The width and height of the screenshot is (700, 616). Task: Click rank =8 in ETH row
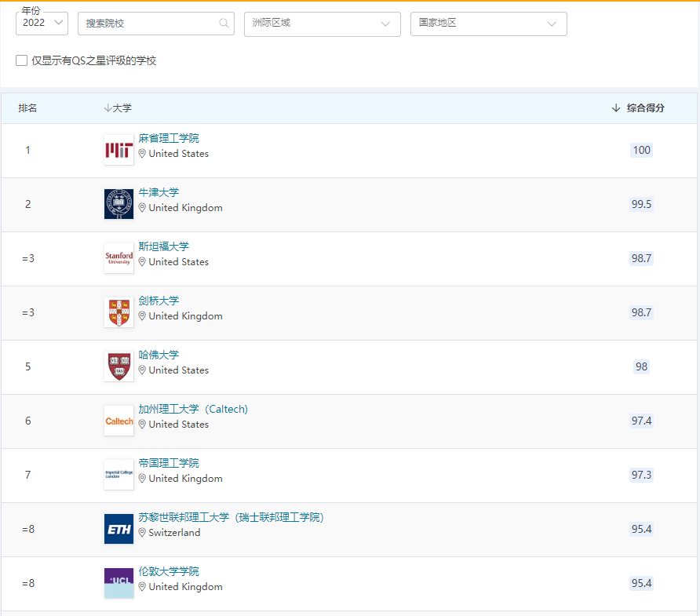pyautogui.click(x=27, y=529)
